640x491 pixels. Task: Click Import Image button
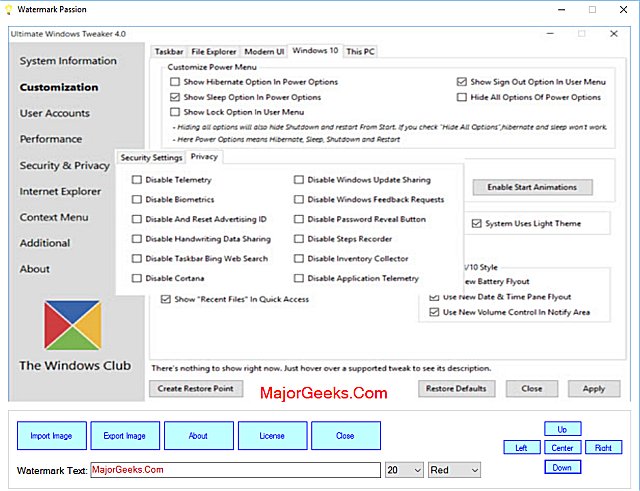(52, 436)
